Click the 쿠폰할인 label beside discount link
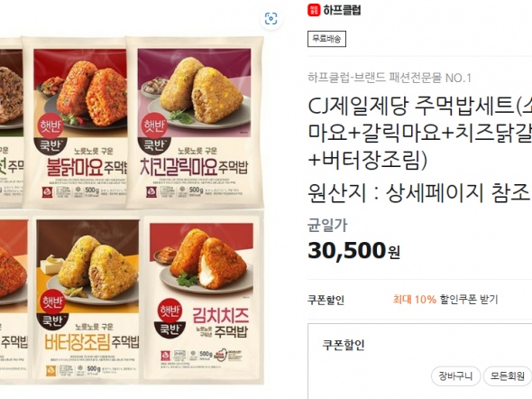The image size is (532, 399). (x=326, y=300)
